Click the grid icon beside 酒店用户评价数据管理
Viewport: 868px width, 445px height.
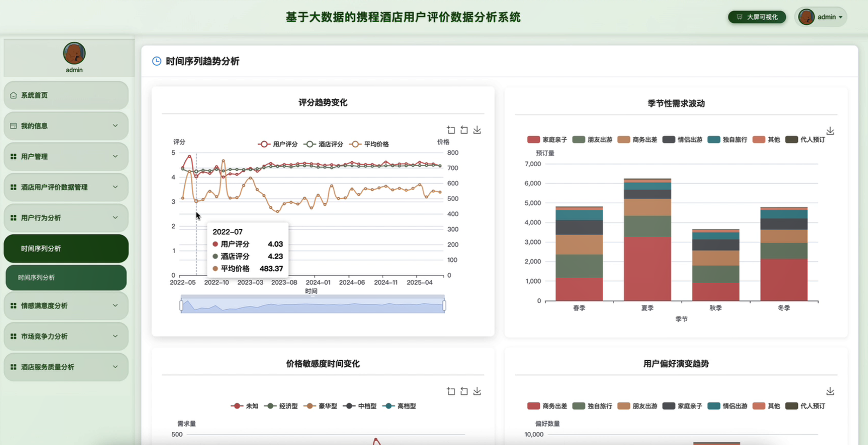[x=14, y=187]
